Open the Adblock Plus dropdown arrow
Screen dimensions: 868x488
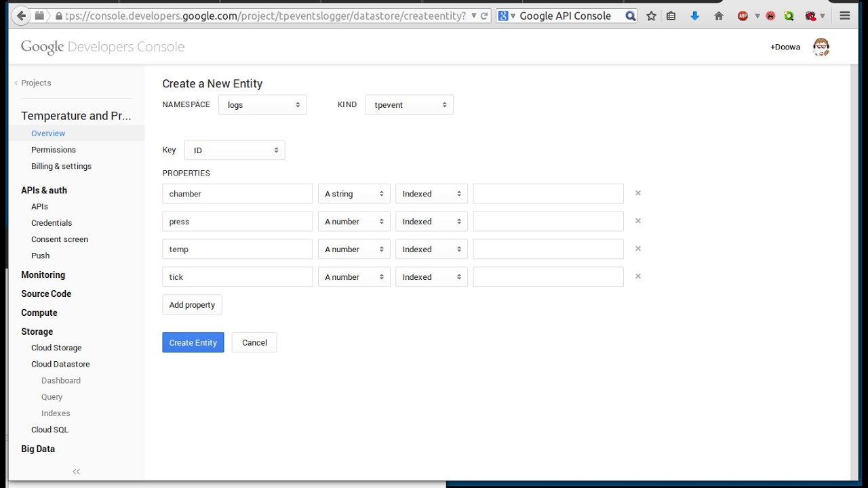point(757,16)
